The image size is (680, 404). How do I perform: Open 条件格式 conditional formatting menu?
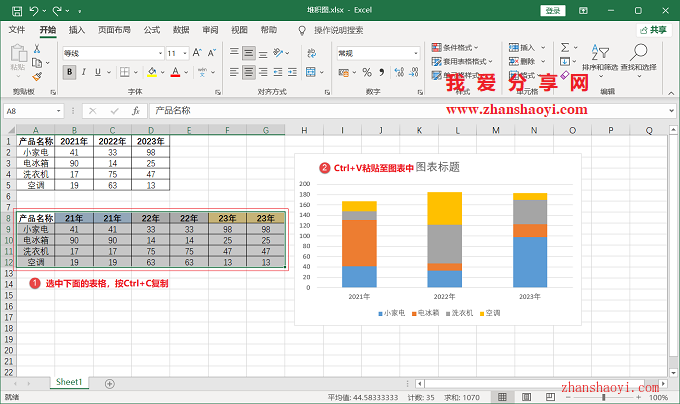pyautogui.click(x=455, y=47)
